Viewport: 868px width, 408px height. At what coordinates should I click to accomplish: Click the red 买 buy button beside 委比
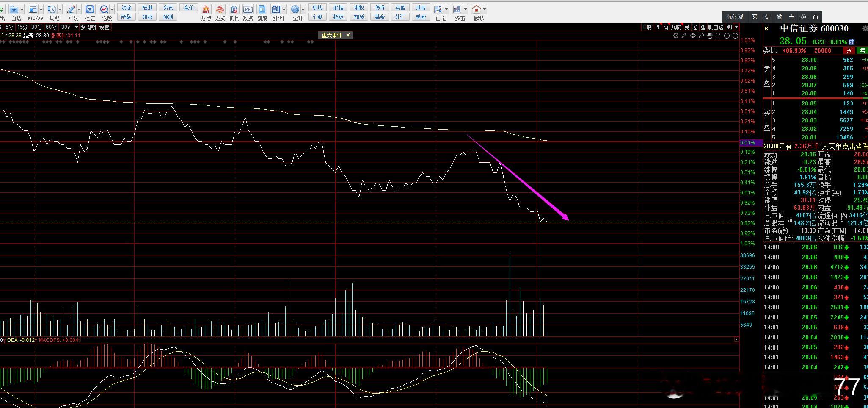click(x=849, y=50)
